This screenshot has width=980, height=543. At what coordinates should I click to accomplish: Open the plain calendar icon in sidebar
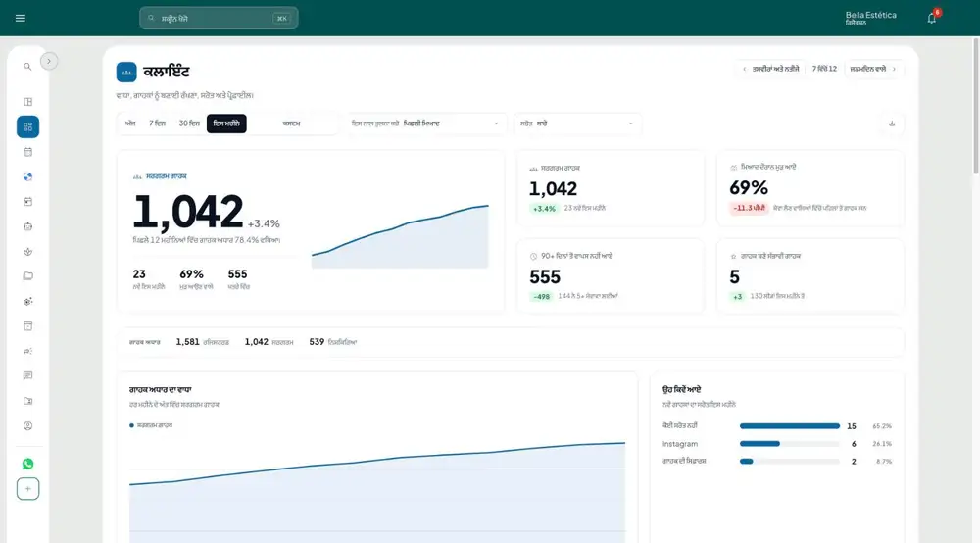pyautogui.click(x=27, y=152)
